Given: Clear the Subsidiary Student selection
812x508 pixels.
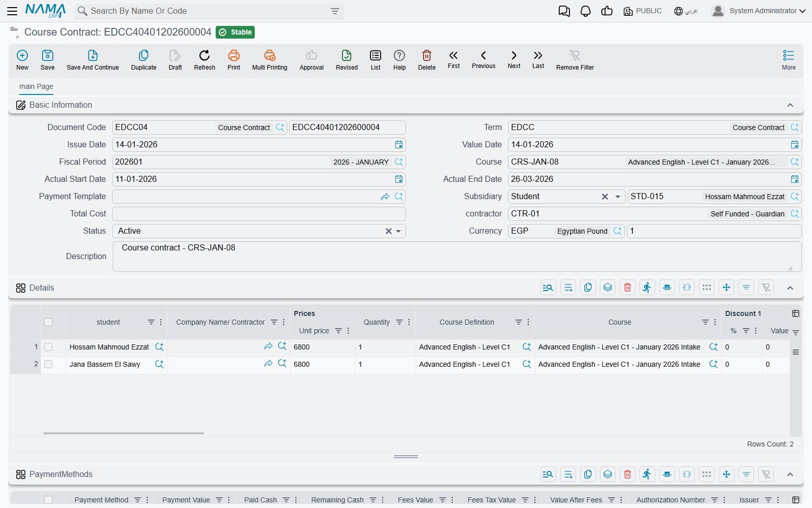Looking at the screenshot, I should pyautogui.click(x=605, y=197).
